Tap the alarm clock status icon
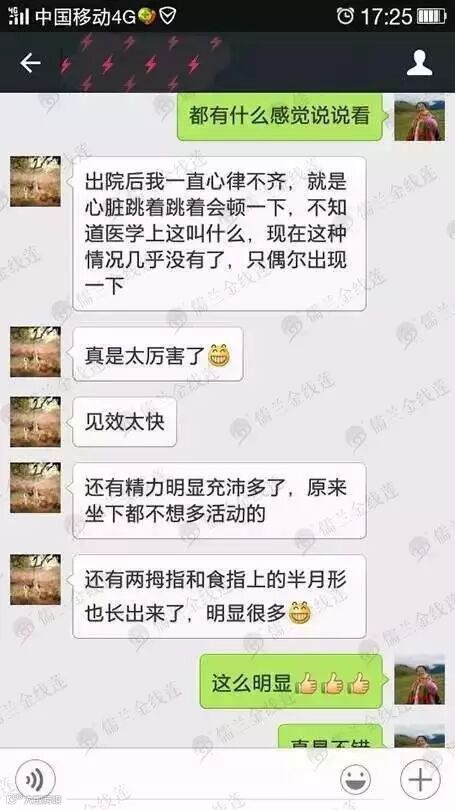This screenshot has width=455, height=810. (345, 15)
